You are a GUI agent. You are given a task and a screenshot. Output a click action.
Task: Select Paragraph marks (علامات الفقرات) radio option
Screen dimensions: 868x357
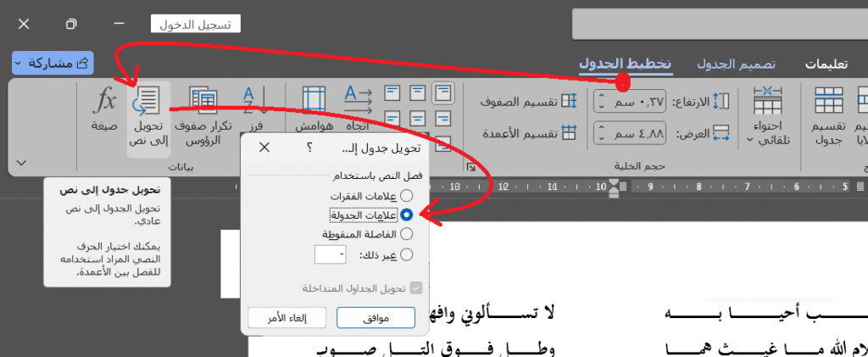pyautogui.click(x=406, y=197)
